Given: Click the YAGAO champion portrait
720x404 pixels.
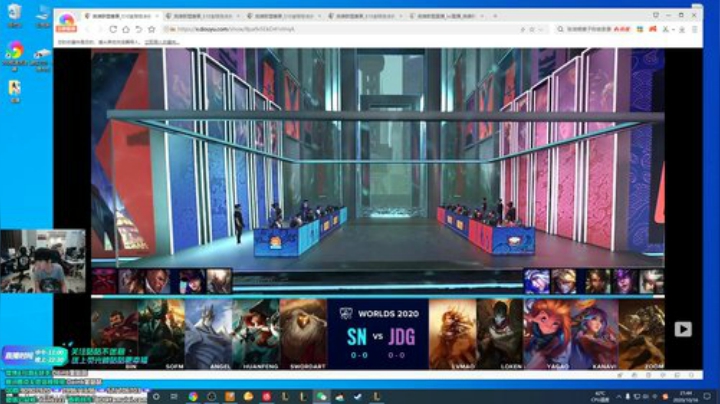Looking at the screenshot, I should click(x=547, y=334).
